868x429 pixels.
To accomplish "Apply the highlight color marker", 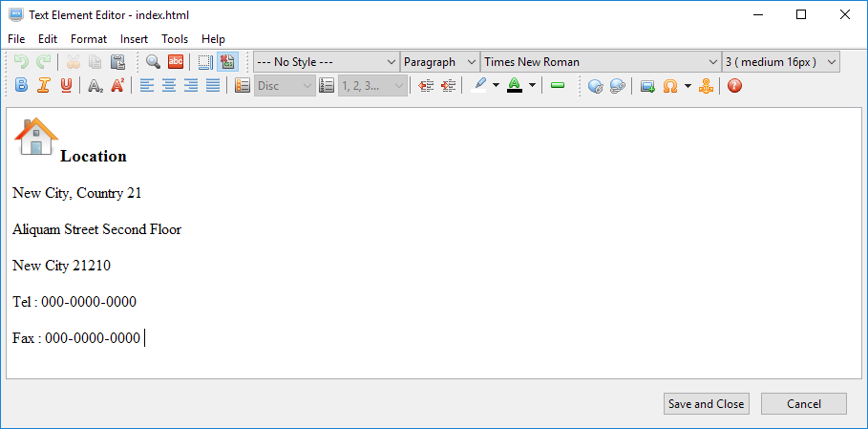I will (478, 86).
